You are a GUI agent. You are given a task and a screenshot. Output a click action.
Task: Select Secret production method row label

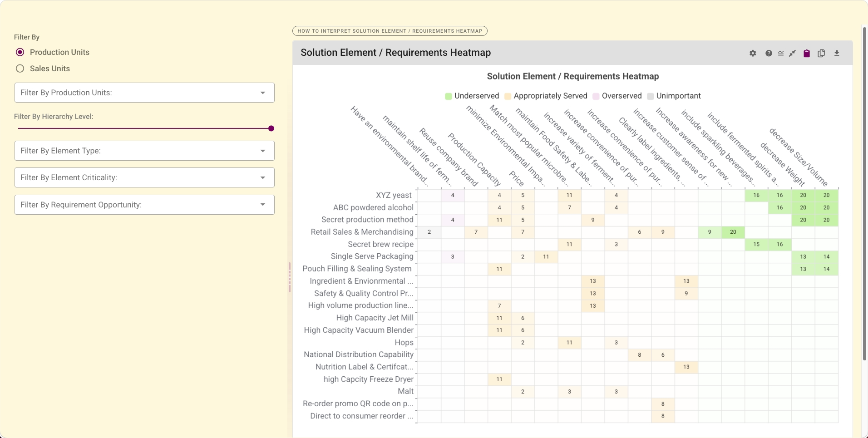367,220
